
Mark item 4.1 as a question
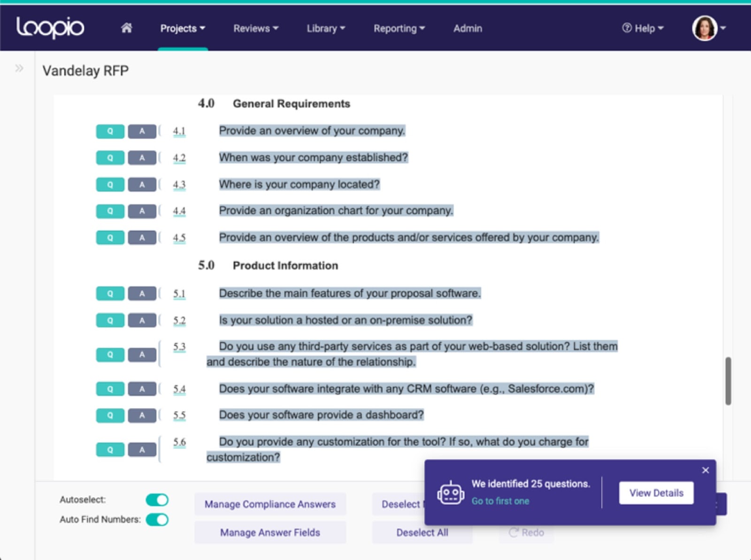[110, 131]
